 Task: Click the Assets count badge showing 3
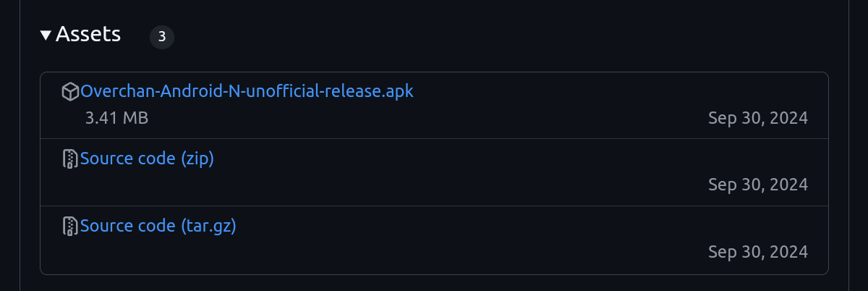162,37
